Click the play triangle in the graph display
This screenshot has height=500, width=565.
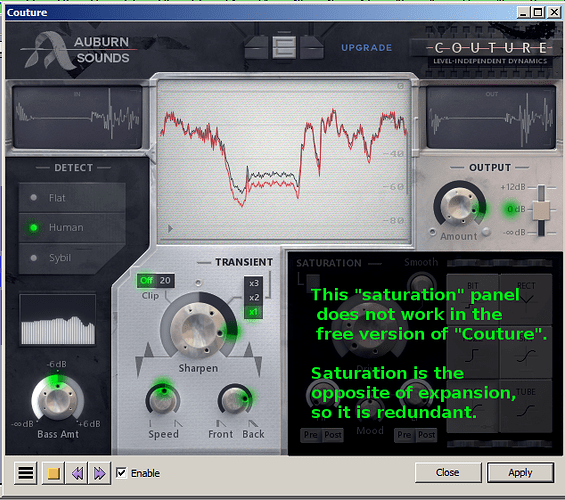pyautogui.click(x=170, y=228)
